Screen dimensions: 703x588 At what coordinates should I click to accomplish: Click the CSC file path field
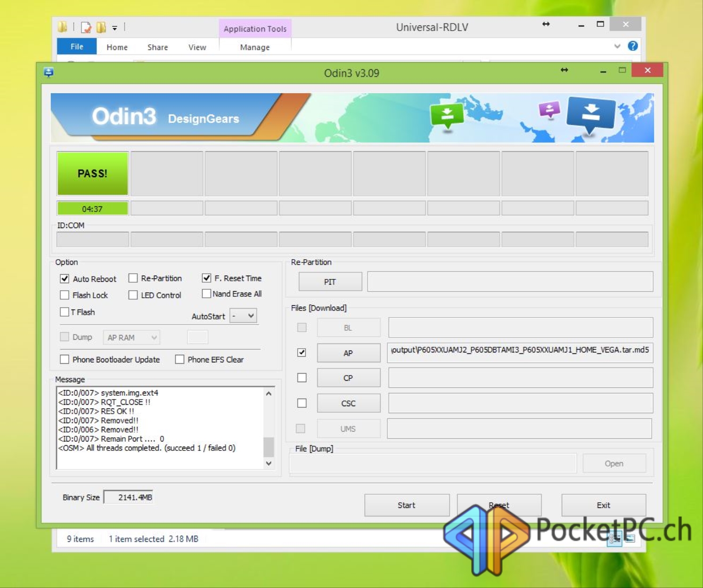pyautogui.click(x=521, y=403)
